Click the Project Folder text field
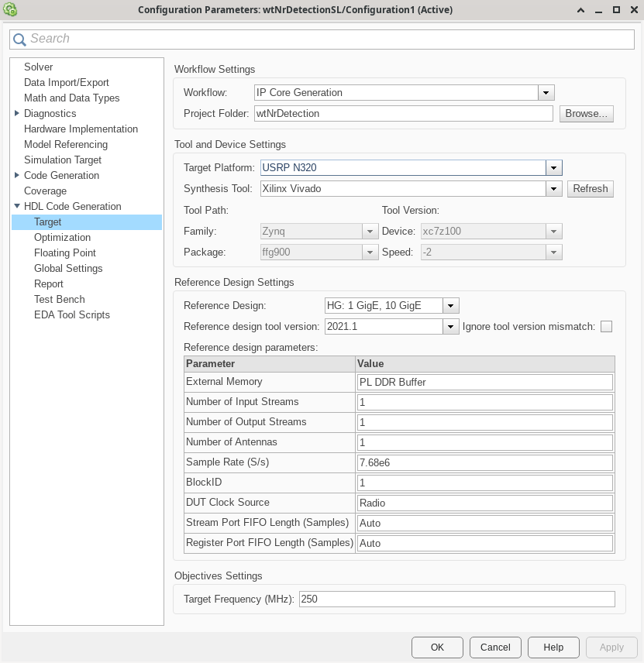644x663 pixels. [403, 114]
